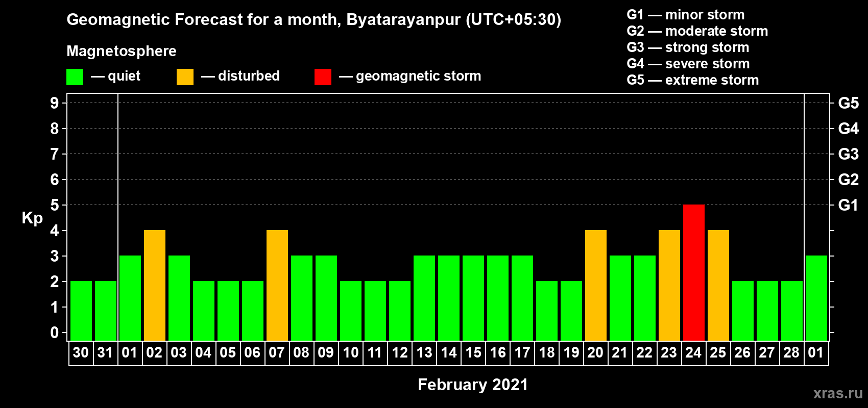The width and height of the screenshot is (868, 408).
Task: Click date label 24 on the axis
Action: (693, 353)
